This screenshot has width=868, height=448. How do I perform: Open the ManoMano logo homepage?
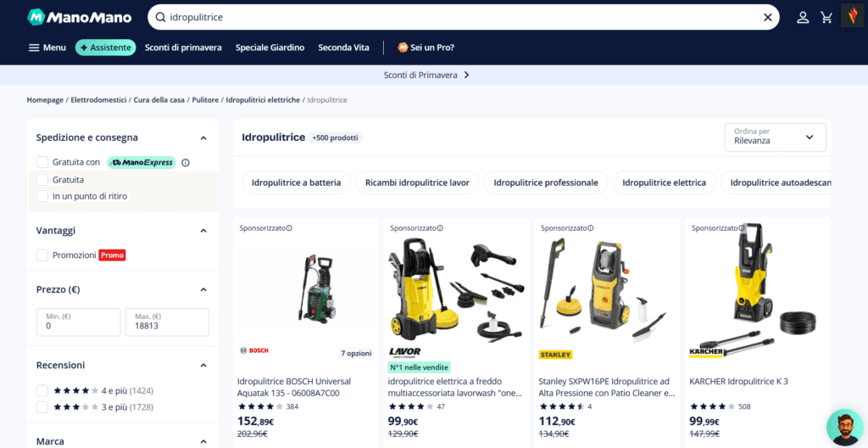pos(79,18)
